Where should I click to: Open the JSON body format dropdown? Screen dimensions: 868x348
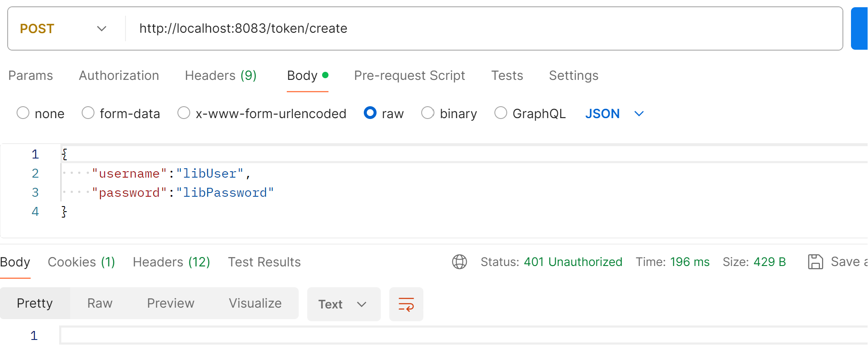tap(614, 114)
